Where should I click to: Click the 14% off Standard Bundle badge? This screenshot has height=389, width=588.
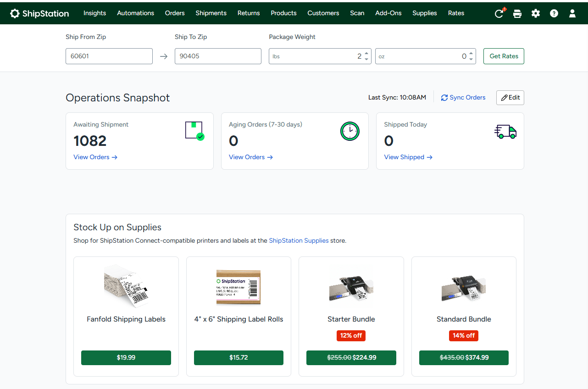pos(464,335)
